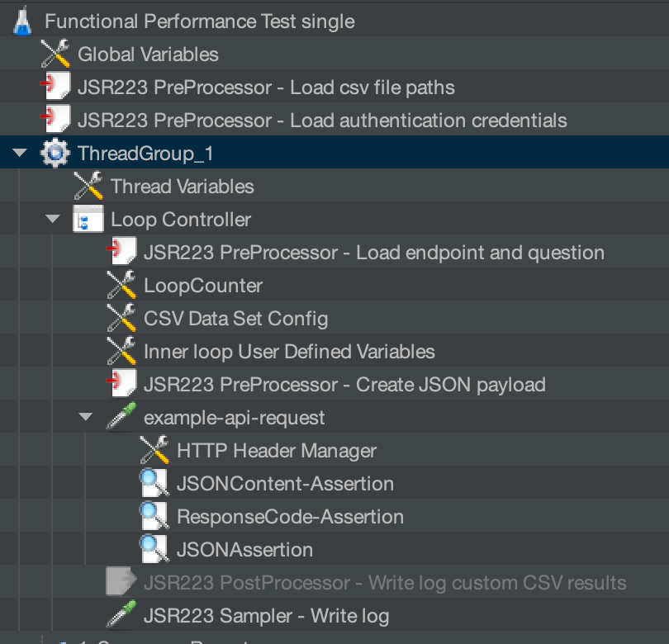Select Load authentication credentials preprocessor
Viewport: 669px width, 644px height.
pos(322,121)
